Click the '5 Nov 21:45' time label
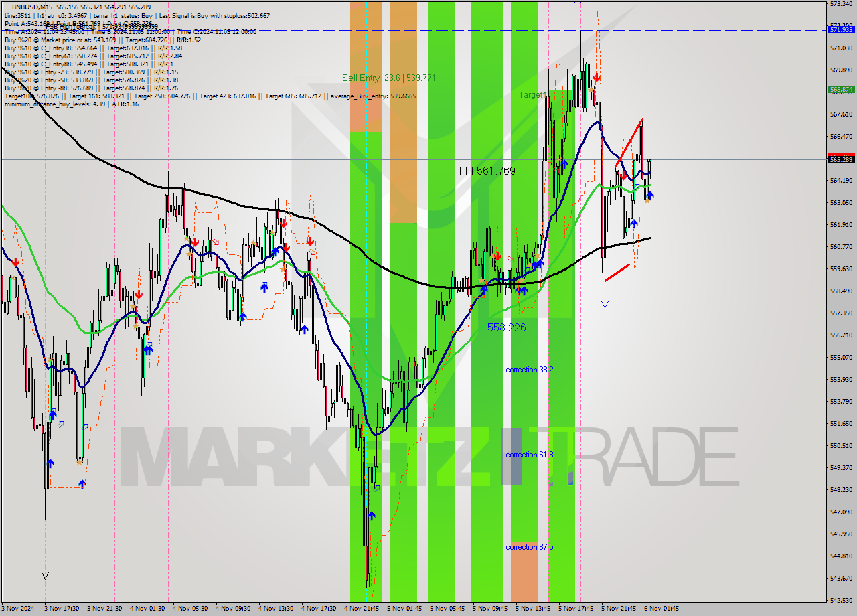The height and width of the screenshot is (616, 857). [619, 609]
